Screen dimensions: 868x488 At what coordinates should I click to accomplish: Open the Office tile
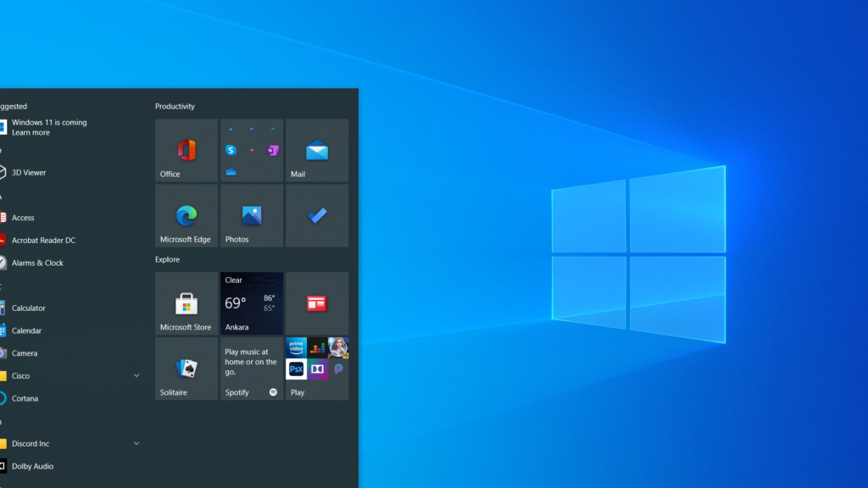[x=186, y=150]
